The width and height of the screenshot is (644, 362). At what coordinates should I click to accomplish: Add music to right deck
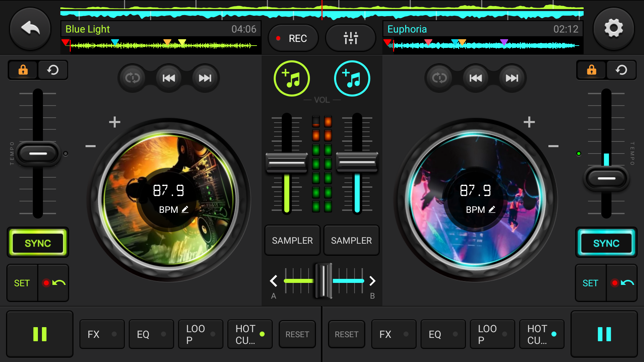click(x=352, y=78)
